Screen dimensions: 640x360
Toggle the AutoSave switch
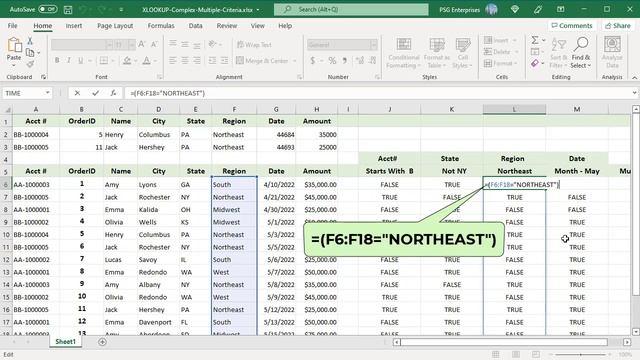47,9
